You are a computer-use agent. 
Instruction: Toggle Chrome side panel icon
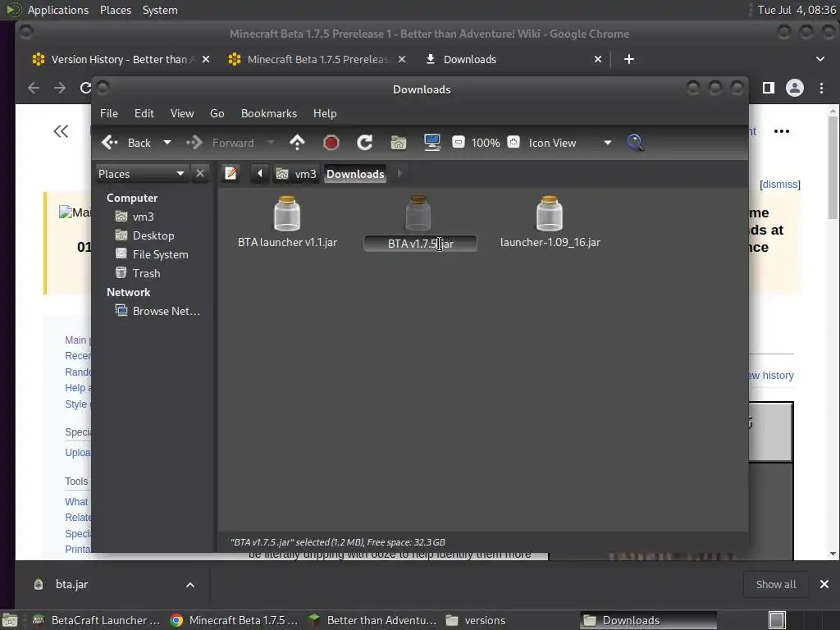point(768,88)
